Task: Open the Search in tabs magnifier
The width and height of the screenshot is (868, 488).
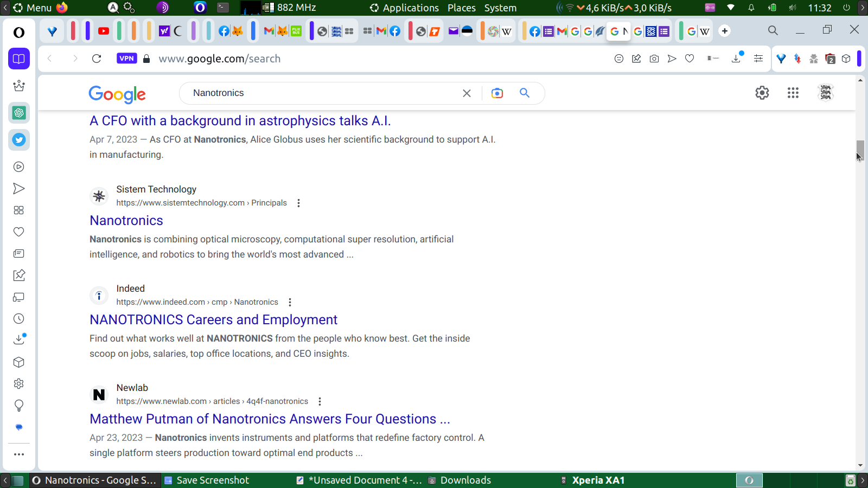Action: point(773,30)
